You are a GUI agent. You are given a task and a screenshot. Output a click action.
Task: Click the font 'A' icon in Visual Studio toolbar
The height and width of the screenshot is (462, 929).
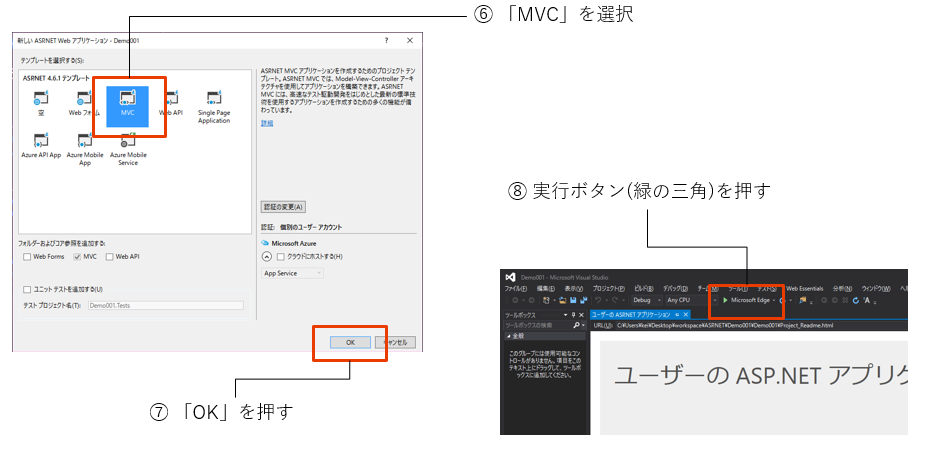[x=867, y=300]
